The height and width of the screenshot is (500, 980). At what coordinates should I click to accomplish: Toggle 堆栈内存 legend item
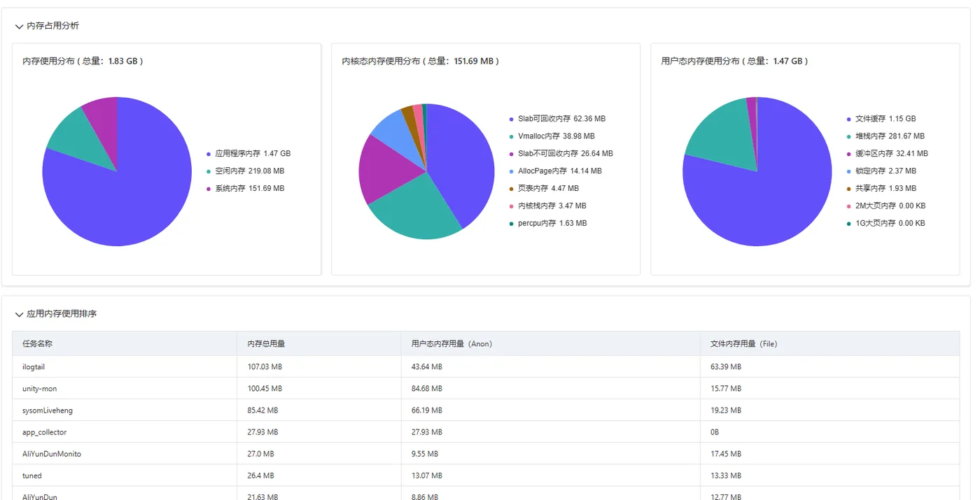pos(885,136)
